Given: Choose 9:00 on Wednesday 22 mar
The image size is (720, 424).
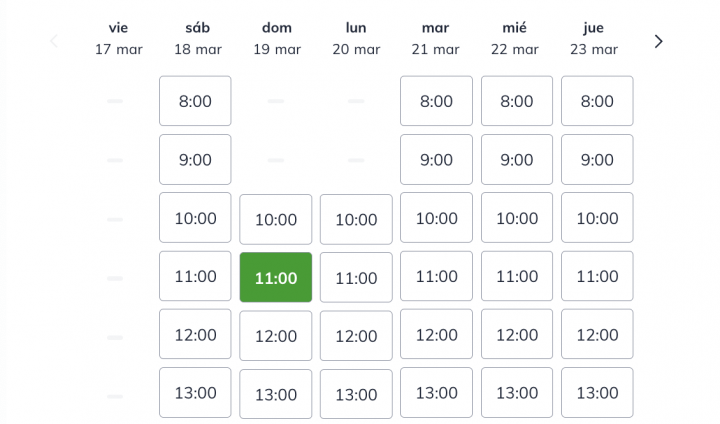Looking at the screenshot, I should point(517,159).
